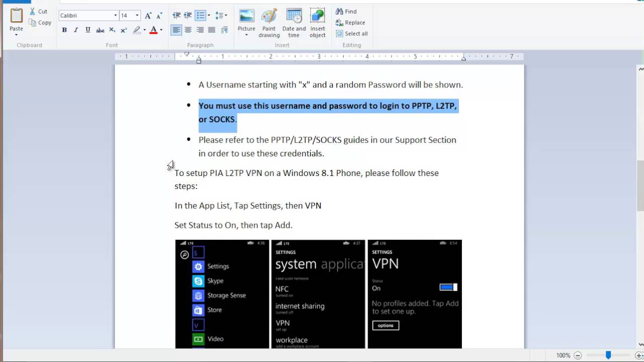
Task: Toggle Subscript formatting
Action: (112, 30)
